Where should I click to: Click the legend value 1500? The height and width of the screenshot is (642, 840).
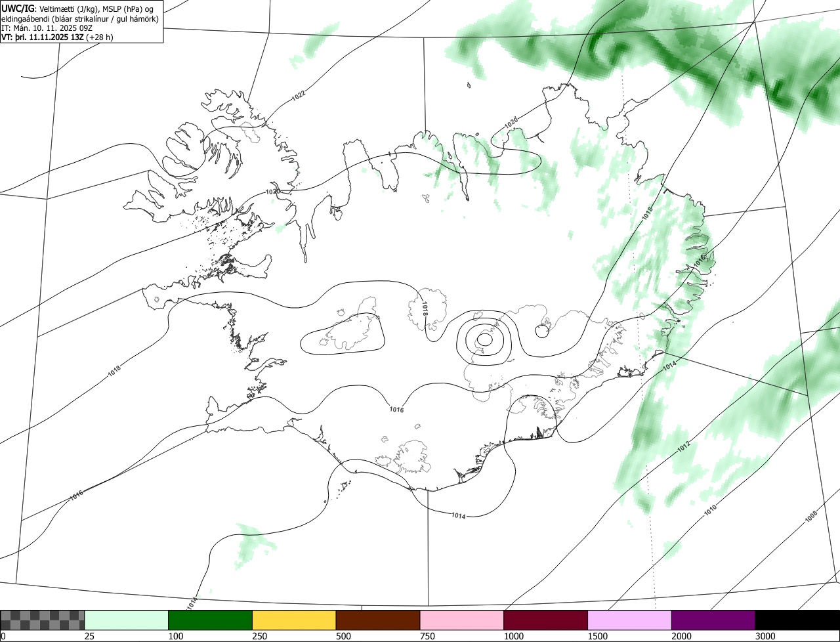click(599, 636)
